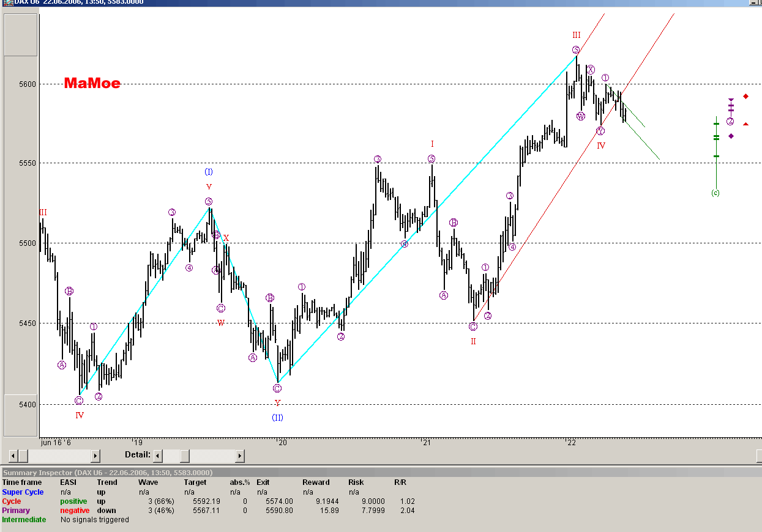Click the Detail slider thumb

tap(185, 456)
